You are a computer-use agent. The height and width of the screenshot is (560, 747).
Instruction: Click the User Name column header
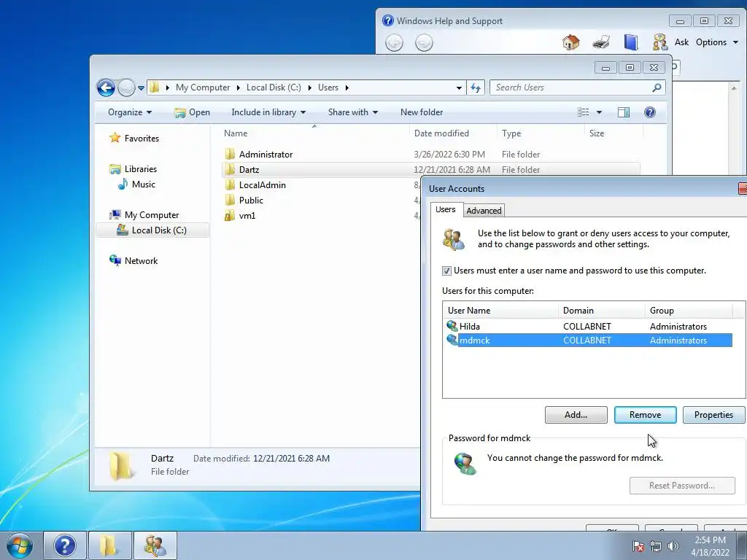[x=500, y=311]
